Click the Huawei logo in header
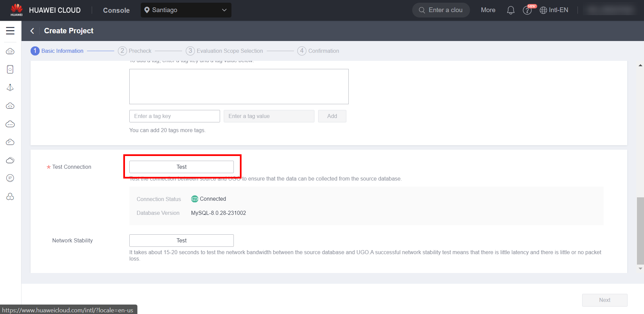The image size is (644, 314). [x=16, y=10]
